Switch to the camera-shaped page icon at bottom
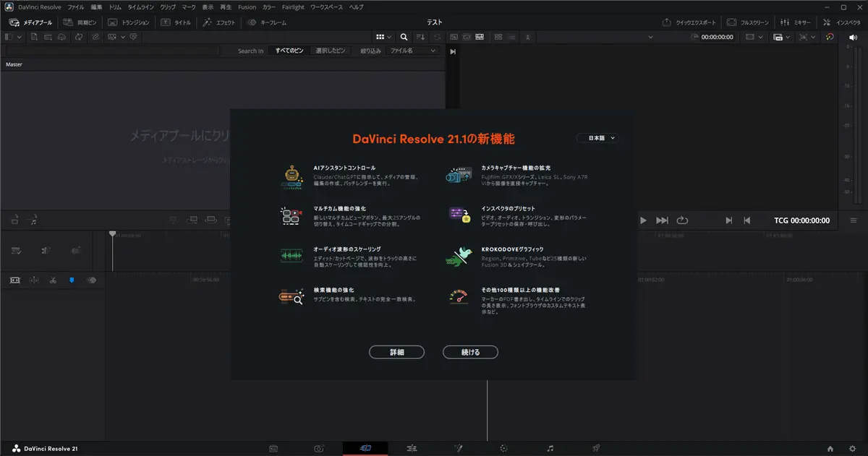Image resolution: width=868 pixels, height=456 pixels. [319, 449]
